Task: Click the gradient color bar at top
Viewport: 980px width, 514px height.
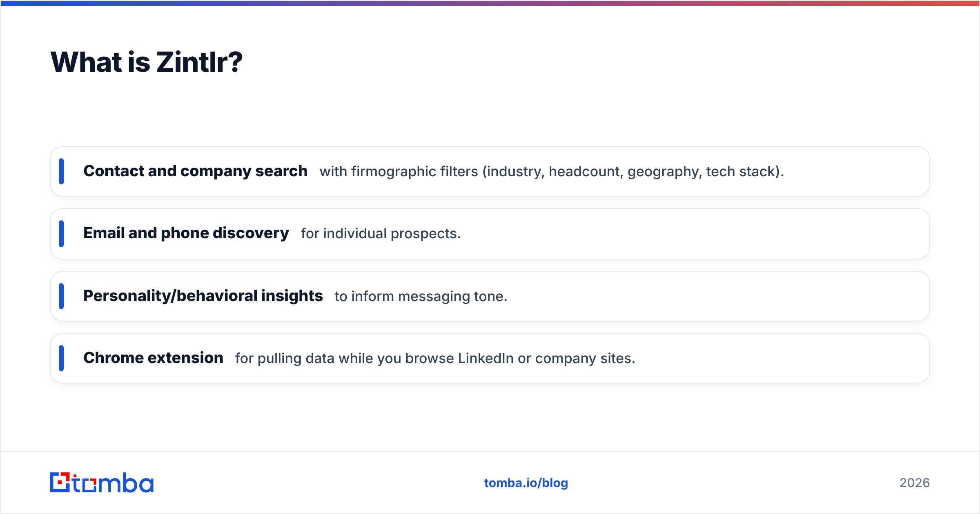Action: pos(490,3)
